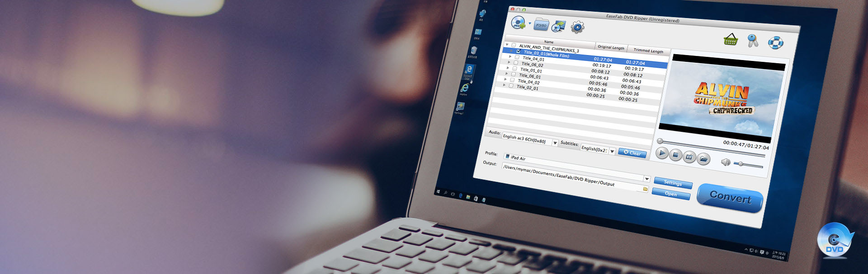Open File Explorer from the taskbar
868x274 pixels.
(x=468, y=197)
